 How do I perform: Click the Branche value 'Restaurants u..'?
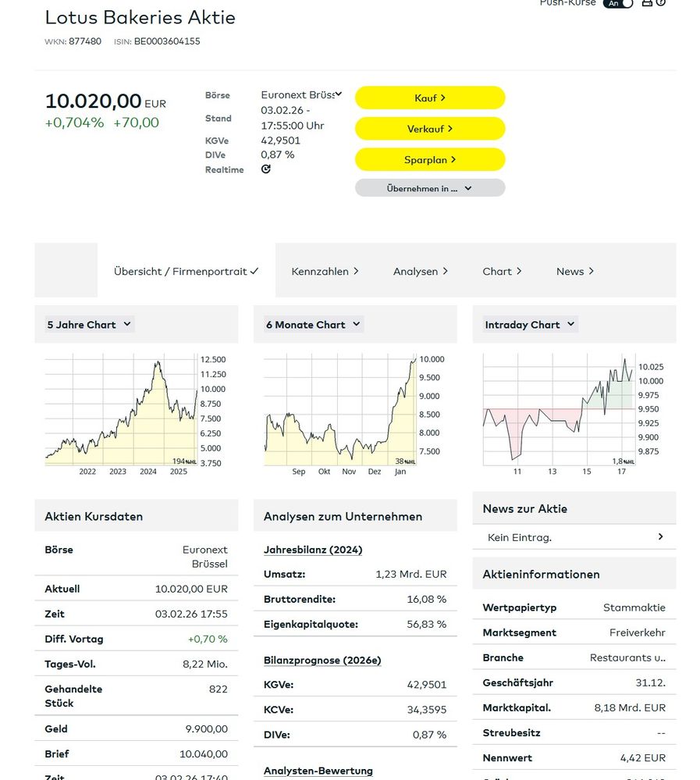[x=628, y=657]
